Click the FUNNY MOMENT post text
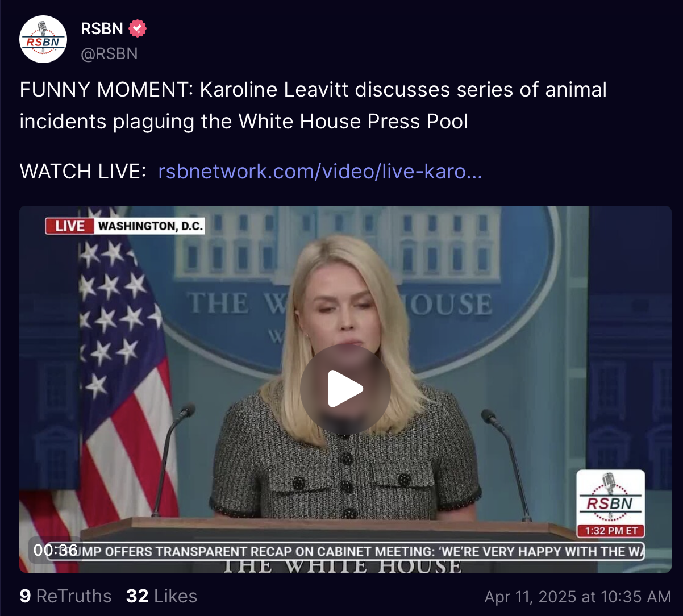Screen dimensions: 683x616 (x=313, y=106)
